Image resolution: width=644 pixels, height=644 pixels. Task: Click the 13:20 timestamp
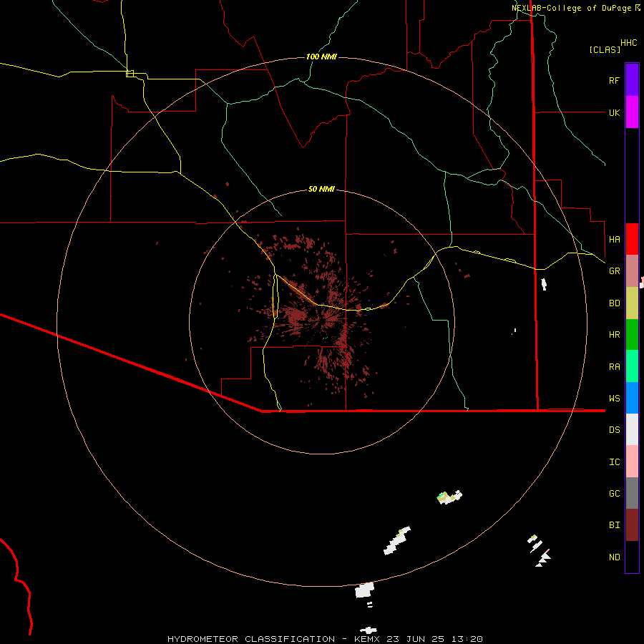[x=467, y=639]
